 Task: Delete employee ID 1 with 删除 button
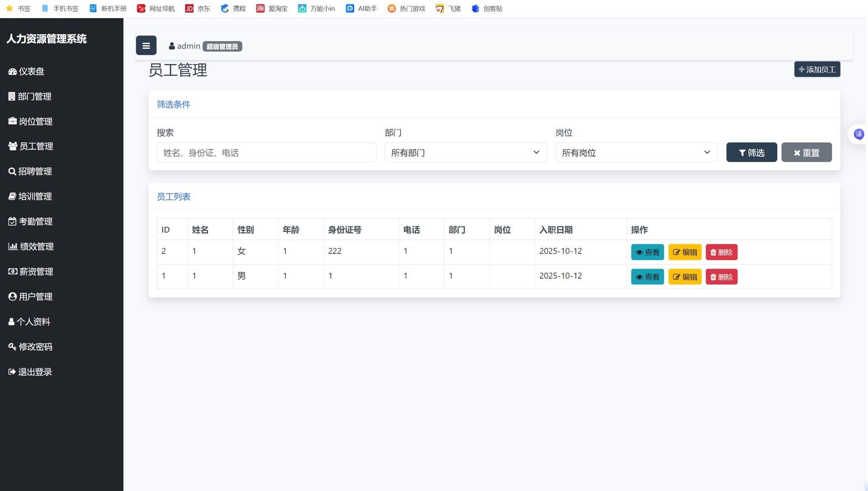[721, 277]
